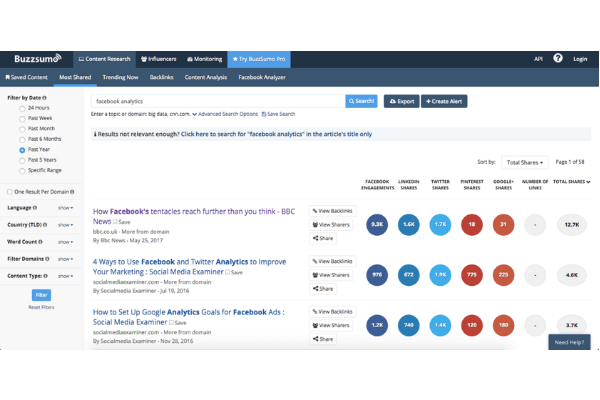Click the Login link
The image size is (600, 400).
click(580, 59)
